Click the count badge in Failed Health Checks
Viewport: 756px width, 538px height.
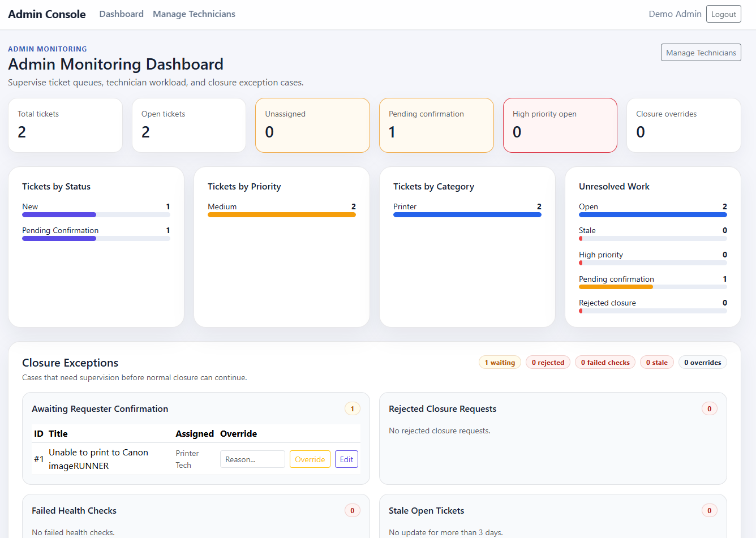click(x=353, y=511)
